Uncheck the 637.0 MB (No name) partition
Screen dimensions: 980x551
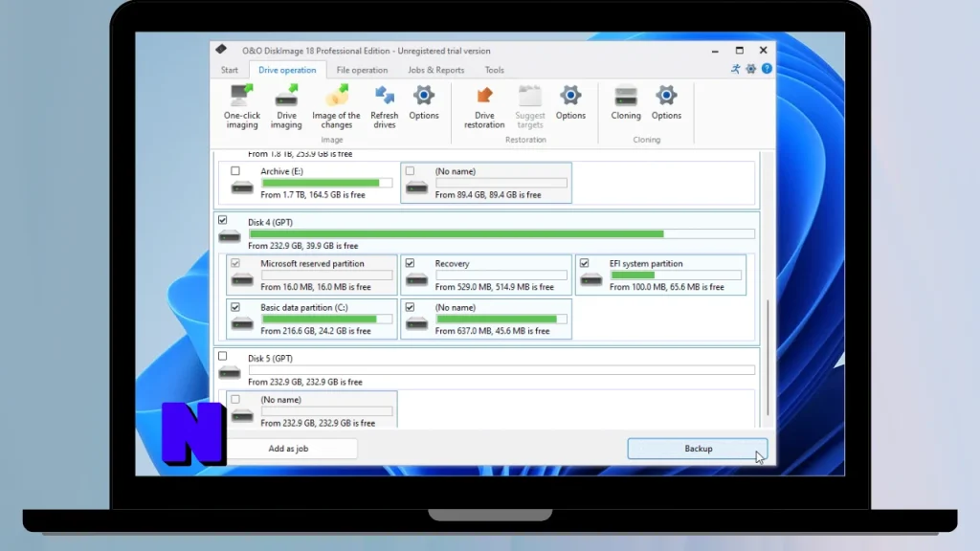click(410, 307)
